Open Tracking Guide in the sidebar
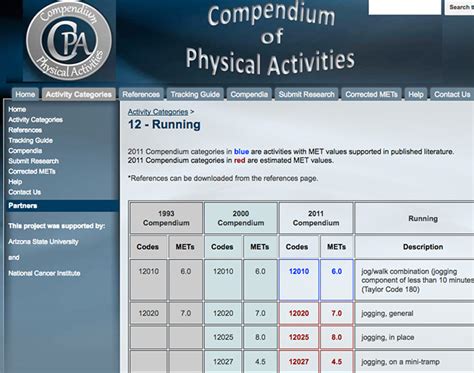Viewport: 474px width, 373px height. pyautogui.click(x=30, y=140)
